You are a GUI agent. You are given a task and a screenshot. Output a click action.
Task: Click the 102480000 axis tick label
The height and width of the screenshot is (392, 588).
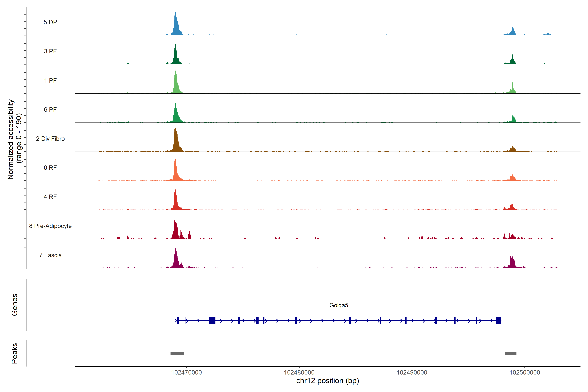point(299,373)
